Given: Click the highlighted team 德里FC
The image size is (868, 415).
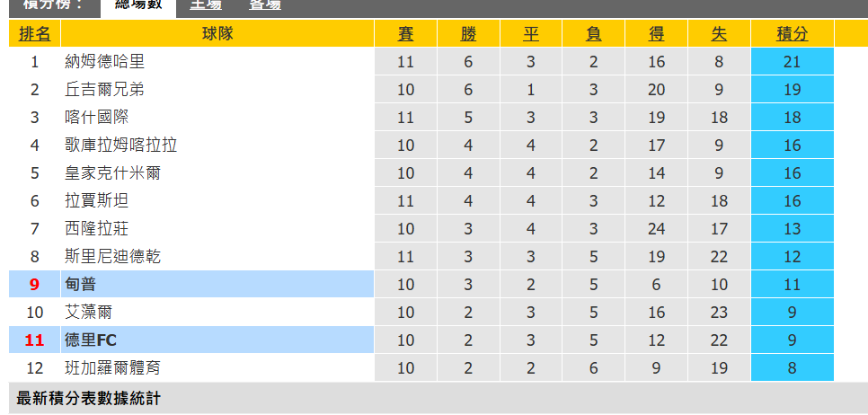Looking at the screenshot, I should tap(91, 340).
